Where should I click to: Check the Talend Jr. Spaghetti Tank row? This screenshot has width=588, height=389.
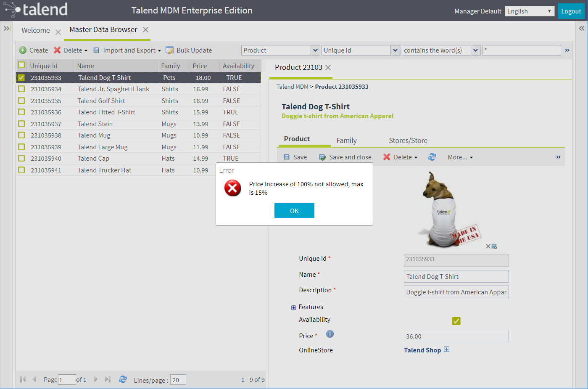21,89
